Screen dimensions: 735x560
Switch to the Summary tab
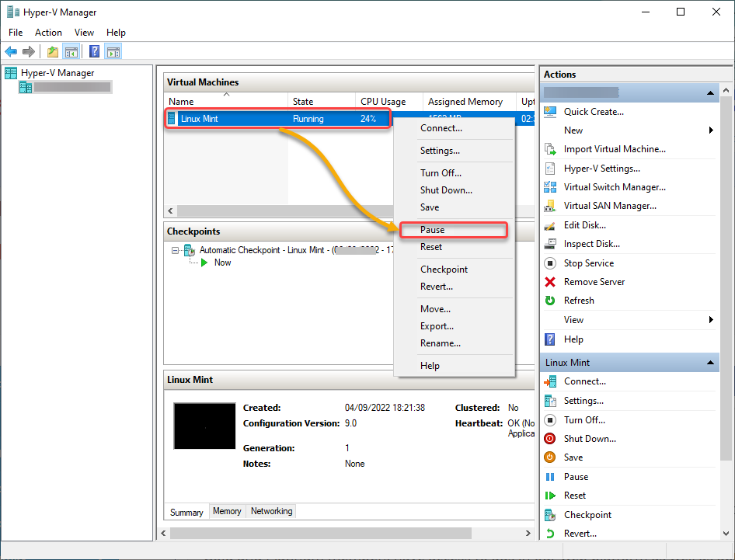(186, 512)
